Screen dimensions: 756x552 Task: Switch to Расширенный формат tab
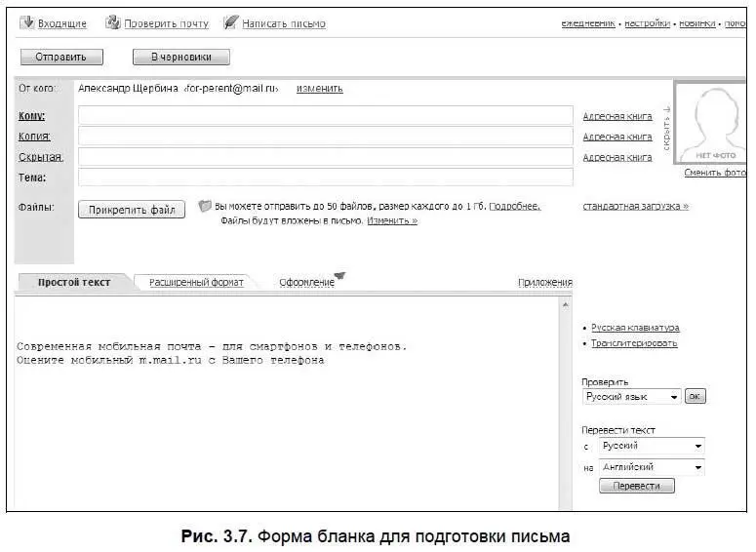[196, 283]
